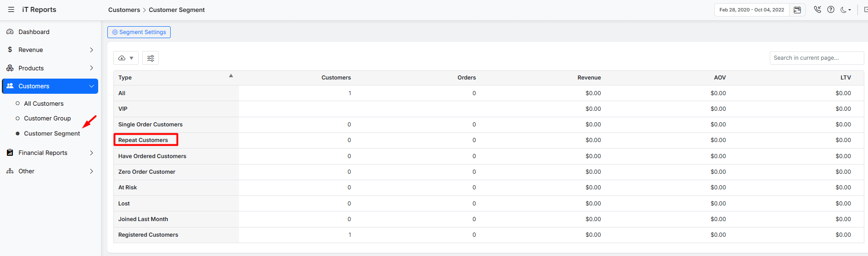Viewport: 868px width, 256px height.
Task: Click the Revenue value in VIP row
Action: click(x=593, y=109)
